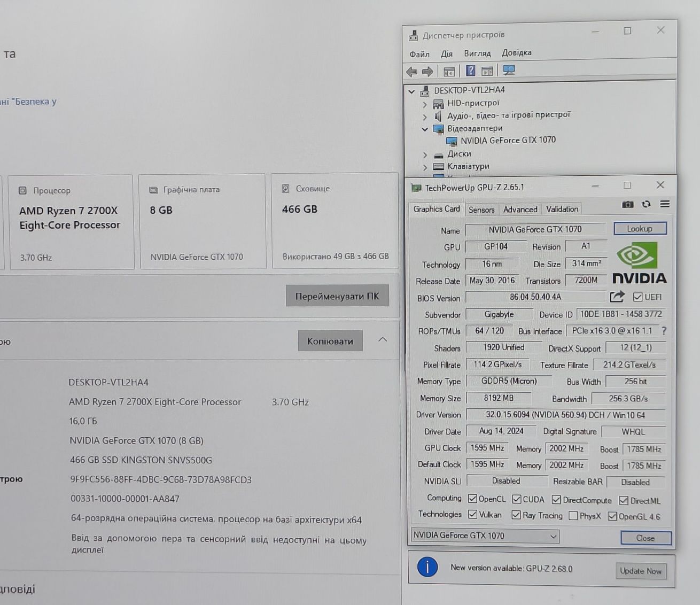The image size is (700, 605).
Task: Expand the Клавіатури node
Action: click(425, 167)
